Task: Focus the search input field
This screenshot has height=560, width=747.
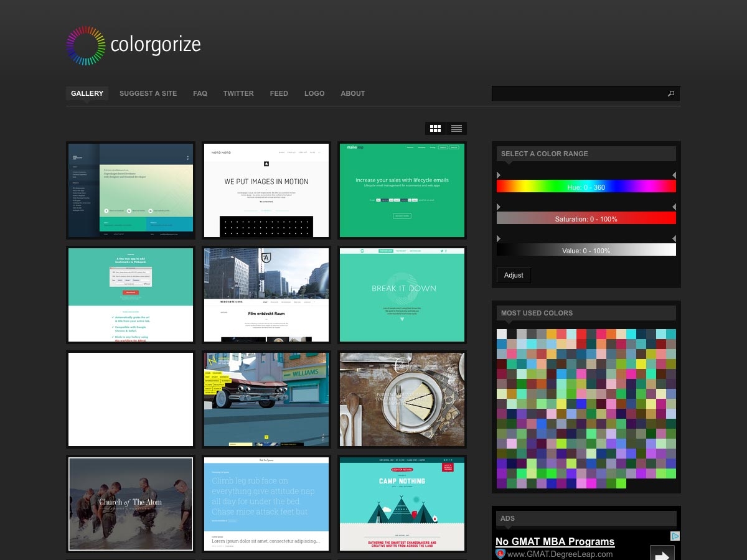Action: point(578,93)
